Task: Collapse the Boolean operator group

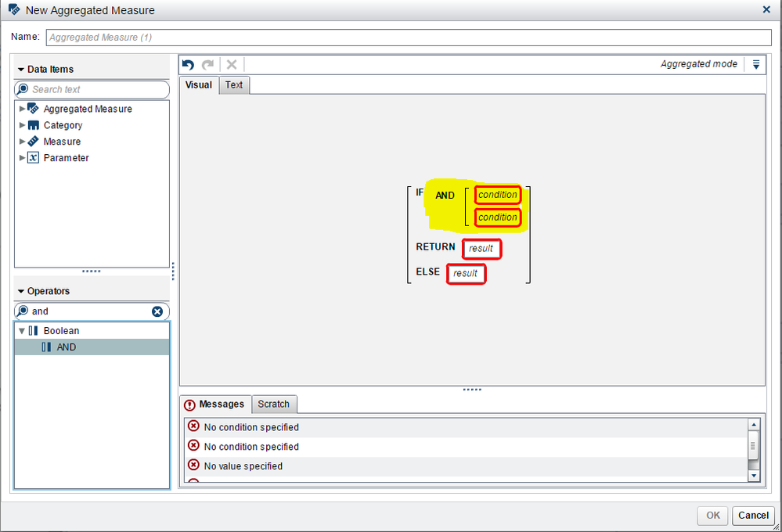Action: click(22, 331)
